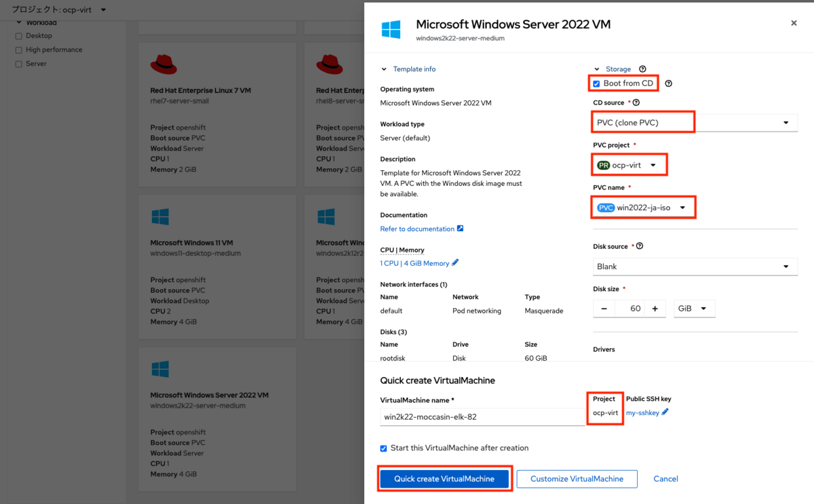This screenshot has height=504, width=814.
Task: Open Refer to documentation link
Action: click(x=417, y=229)
